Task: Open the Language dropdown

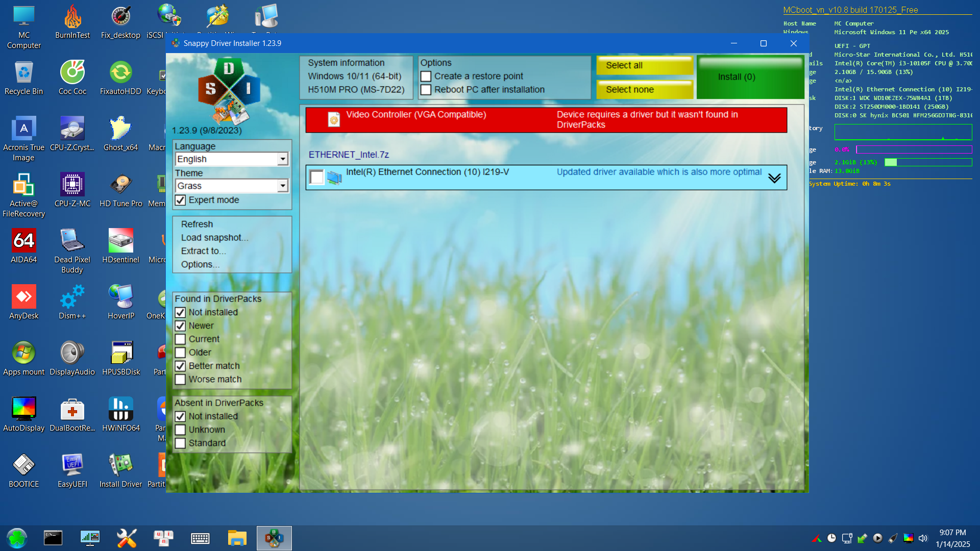Action: point(282,159)
